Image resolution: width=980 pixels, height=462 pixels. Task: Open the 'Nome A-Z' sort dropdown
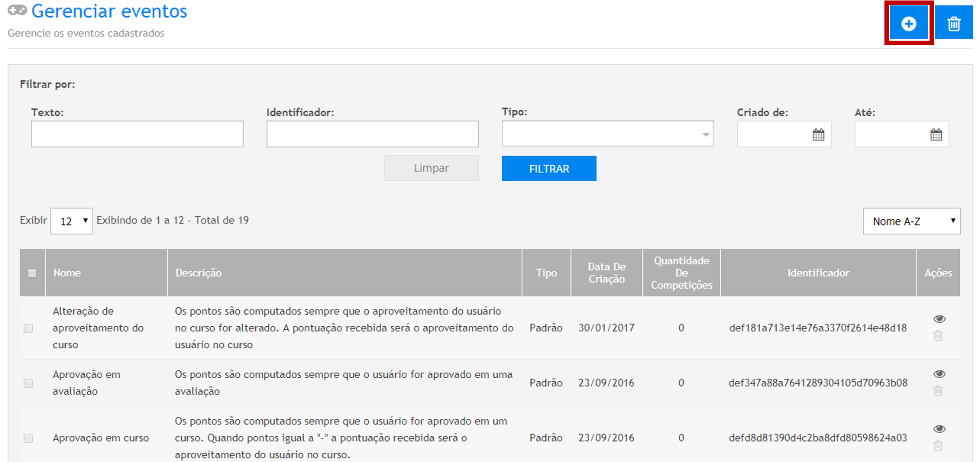(x=911, y=221)
